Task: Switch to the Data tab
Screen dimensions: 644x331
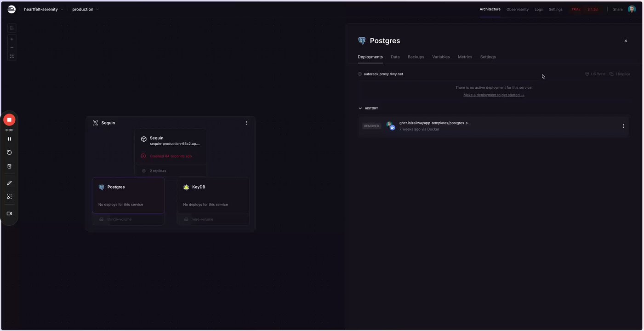Action: click(395, 57)
